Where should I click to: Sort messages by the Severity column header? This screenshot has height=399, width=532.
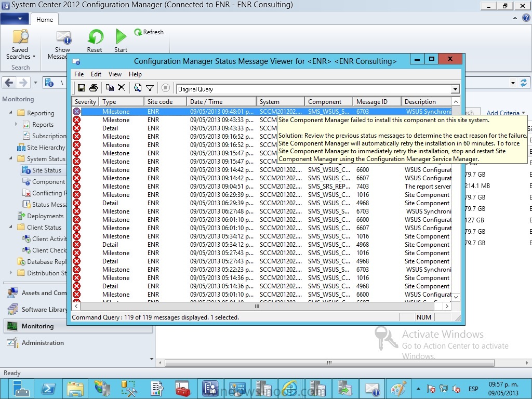85,101
